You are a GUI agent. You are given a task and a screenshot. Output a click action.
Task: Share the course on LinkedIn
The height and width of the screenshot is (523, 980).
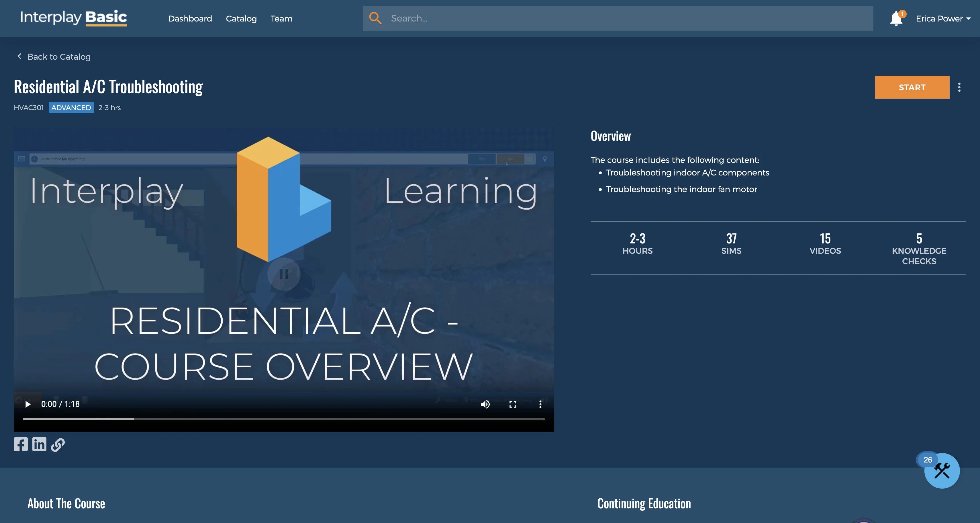pos(39,444)
